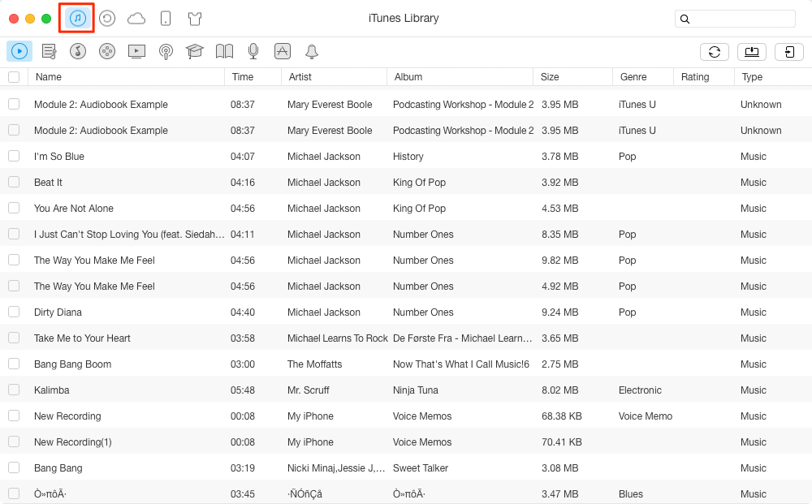Check the I'm So Blue row checkbox

coord(14,156)
